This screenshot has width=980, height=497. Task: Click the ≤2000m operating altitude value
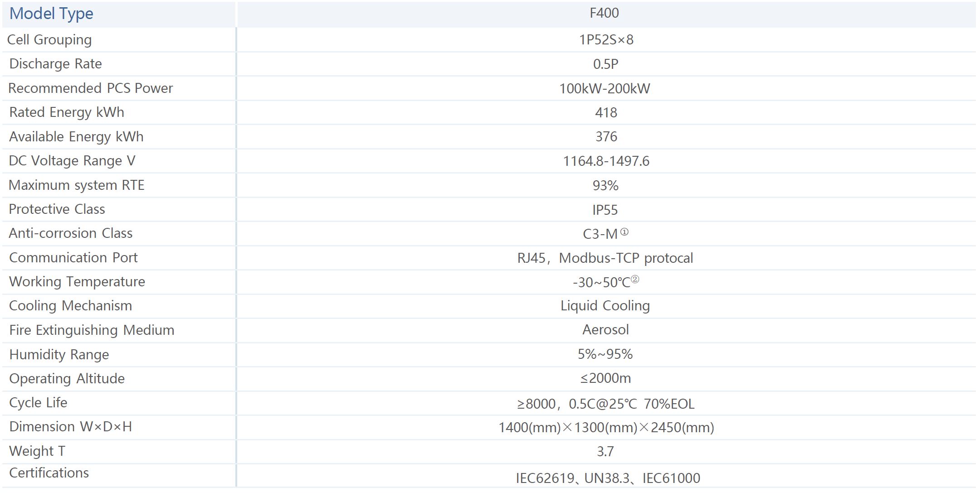point(605,378)
